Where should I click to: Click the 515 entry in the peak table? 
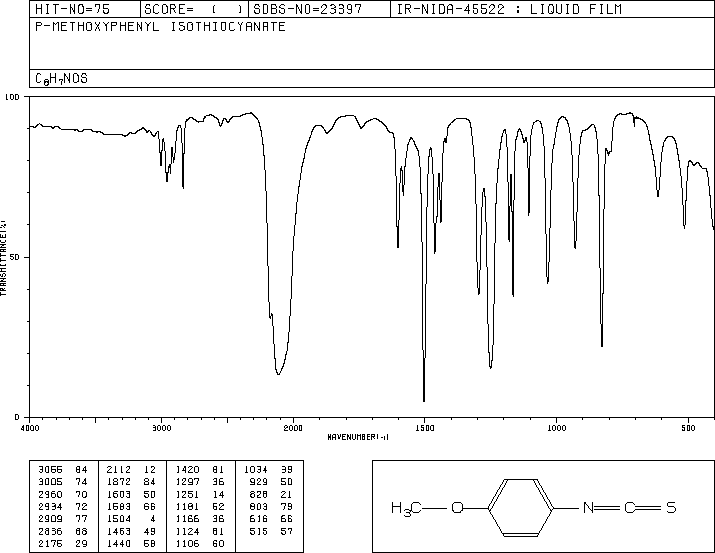259,532
